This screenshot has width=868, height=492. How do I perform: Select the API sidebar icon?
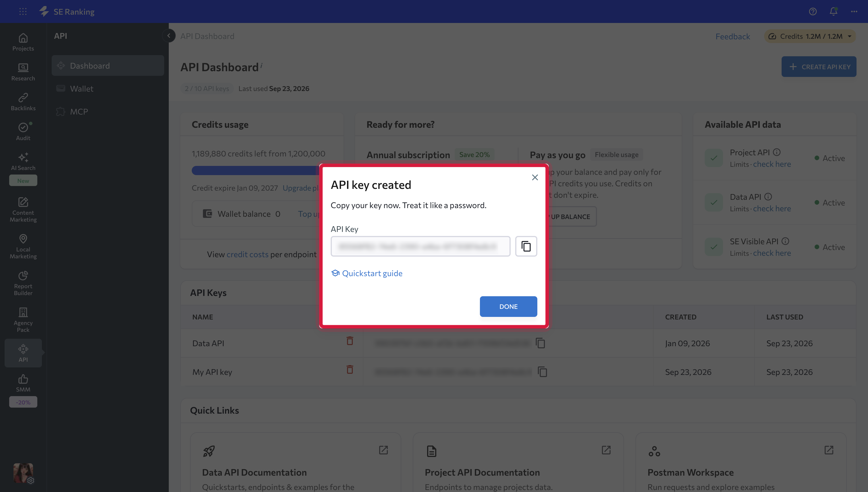(x=23, y=353)
